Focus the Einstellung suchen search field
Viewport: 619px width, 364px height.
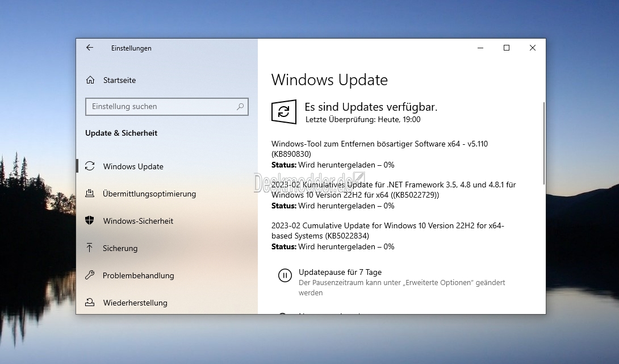(x=166, y=107)
